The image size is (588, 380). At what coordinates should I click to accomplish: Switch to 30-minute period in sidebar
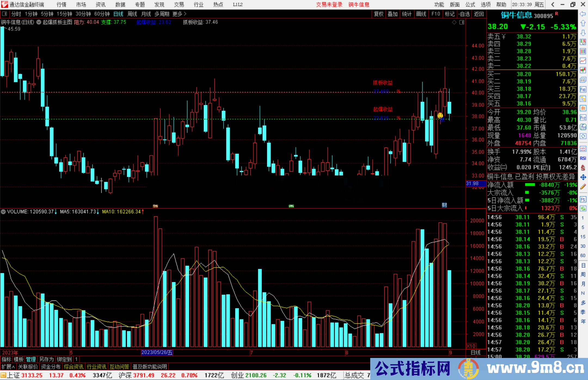tap(583, 246)
